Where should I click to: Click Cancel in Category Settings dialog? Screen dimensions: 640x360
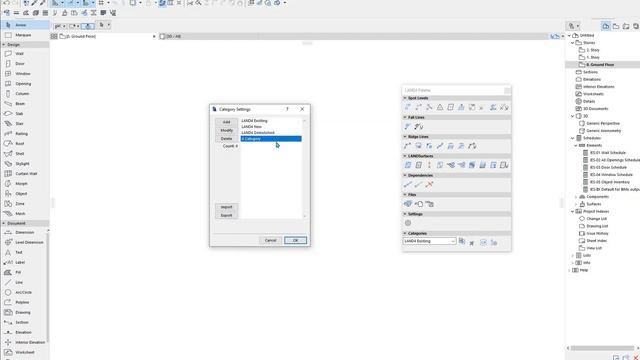tap(271, 240)
